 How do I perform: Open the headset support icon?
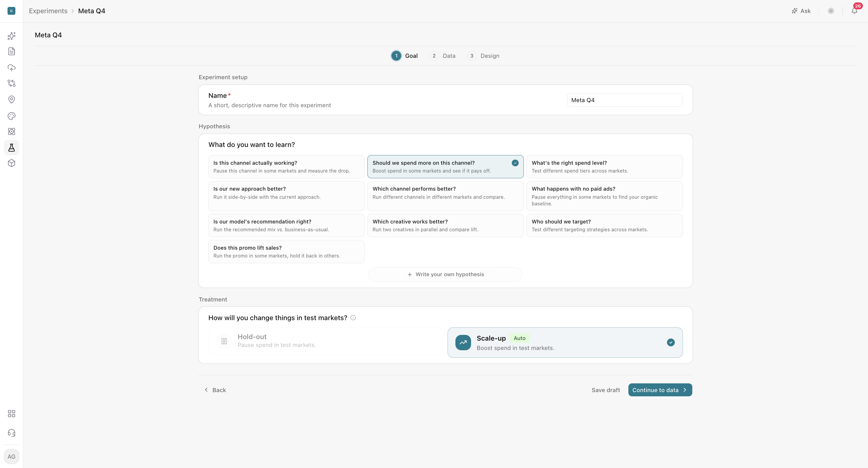[x=11, y=433]
